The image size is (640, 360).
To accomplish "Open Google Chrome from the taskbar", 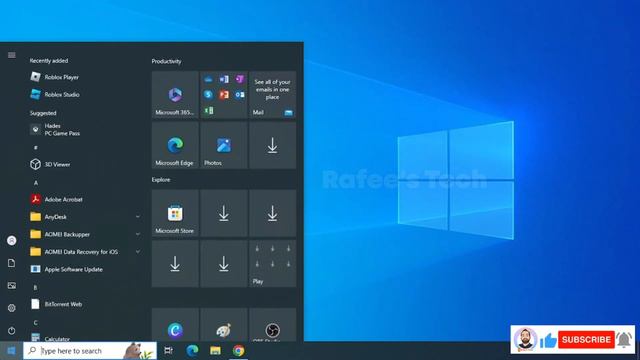I will (239, 351).
